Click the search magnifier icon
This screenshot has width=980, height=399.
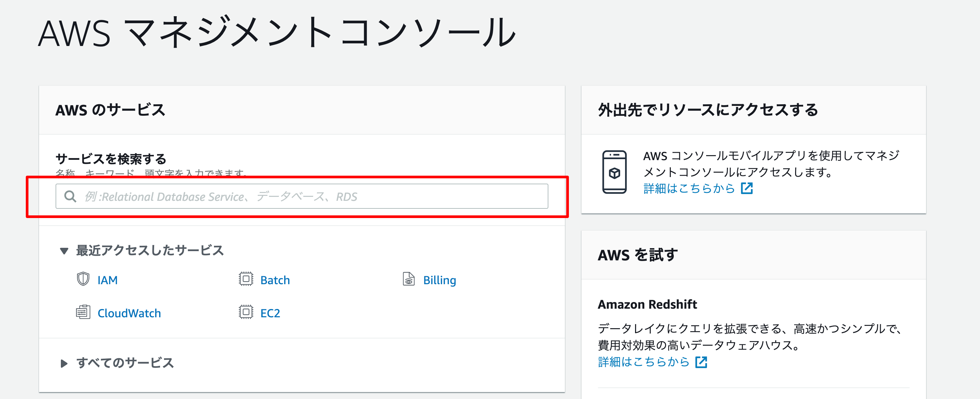tap(70, 197)
